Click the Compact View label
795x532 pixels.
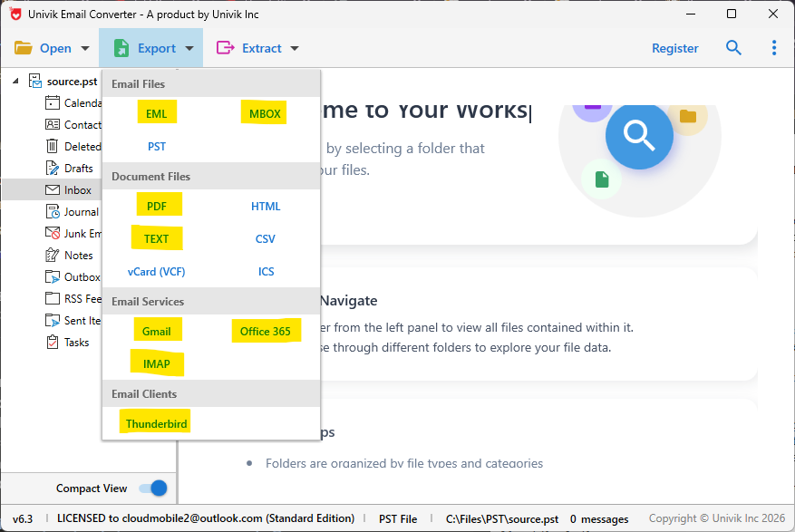click(x=92, y=488)
